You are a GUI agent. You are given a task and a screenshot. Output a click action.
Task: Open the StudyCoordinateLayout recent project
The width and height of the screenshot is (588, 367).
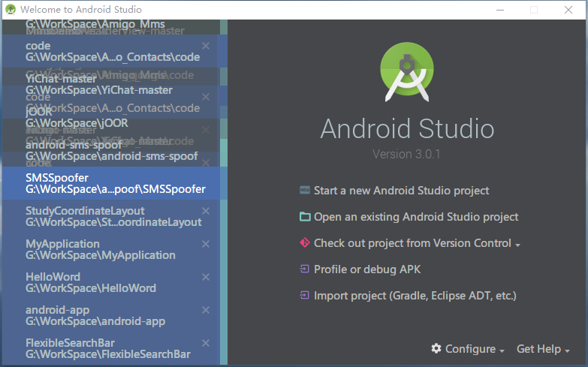(x=111, y=216)
